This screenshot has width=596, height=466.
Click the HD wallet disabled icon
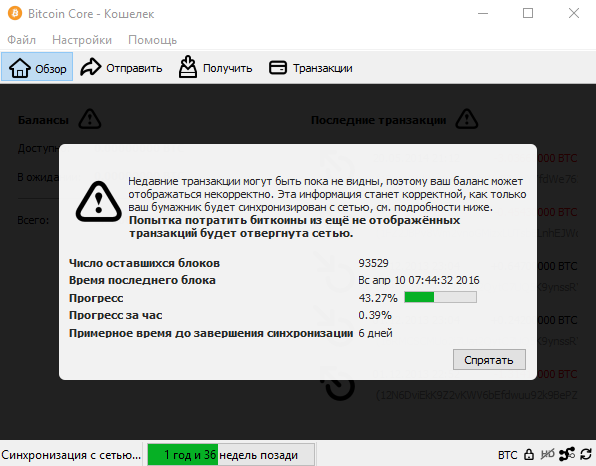547,454
